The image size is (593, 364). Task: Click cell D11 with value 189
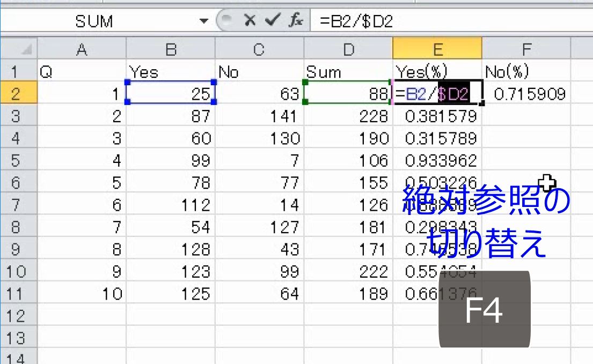pyautogui.click(x=348, y=293)
